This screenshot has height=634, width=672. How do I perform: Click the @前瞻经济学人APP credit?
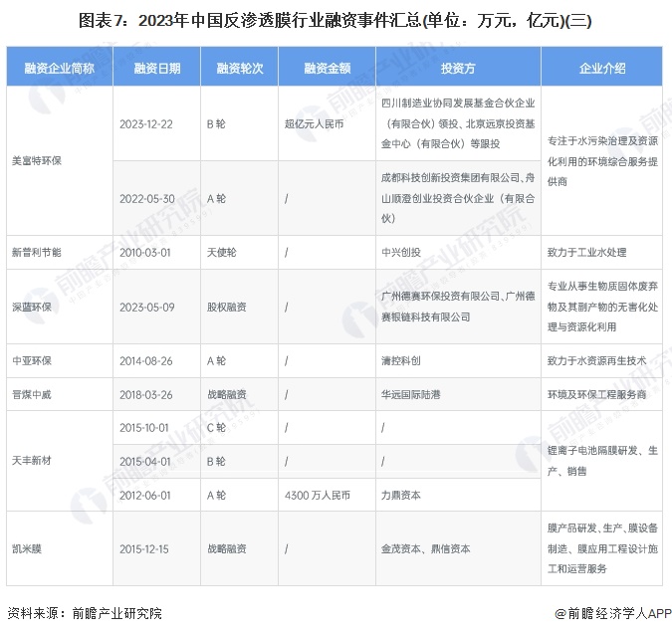pos(613,613)
